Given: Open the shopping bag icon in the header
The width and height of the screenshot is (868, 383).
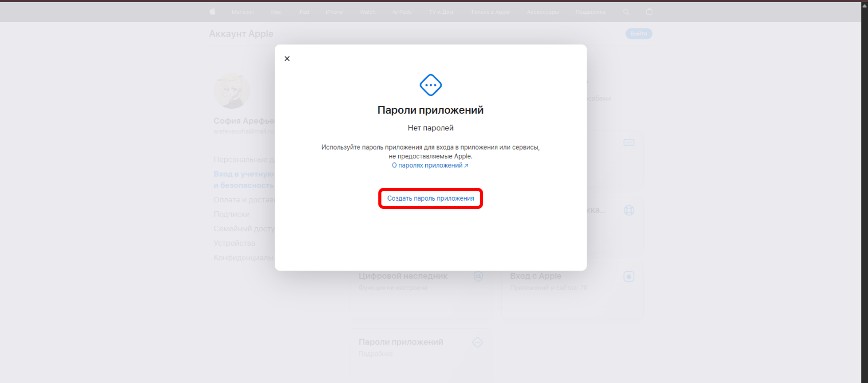Looking at the screenshot, I should click(649, 12).
